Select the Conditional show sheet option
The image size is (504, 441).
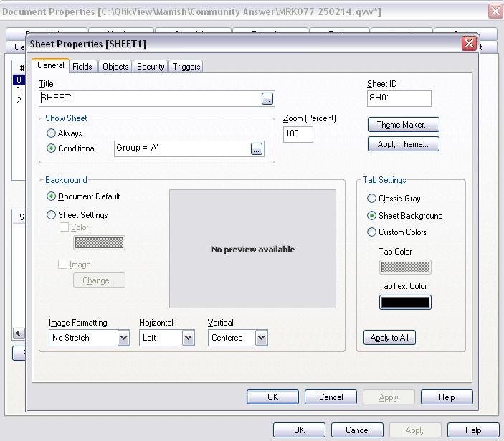(72, 148)
